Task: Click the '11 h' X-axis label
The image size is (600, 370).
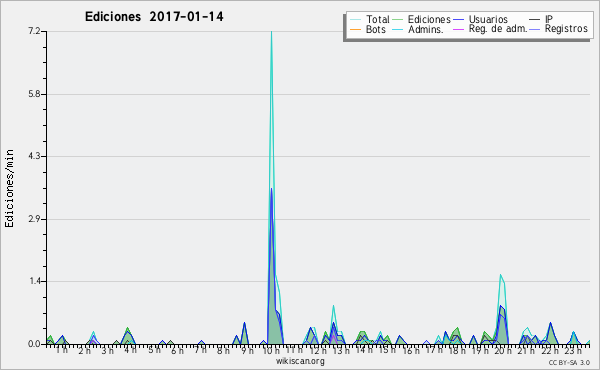Action: tap(294, 350)
